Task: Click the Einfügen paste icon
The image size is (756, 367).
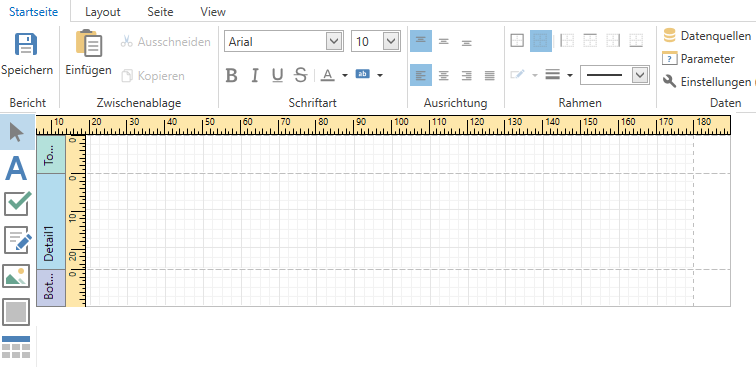Action: click(x=89, y=43)
